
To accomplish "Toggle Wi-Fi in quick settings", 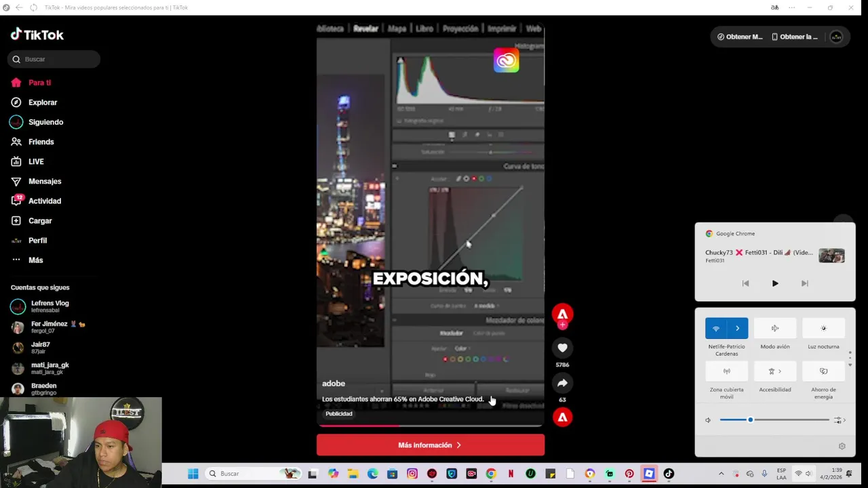I will (716, 328).
